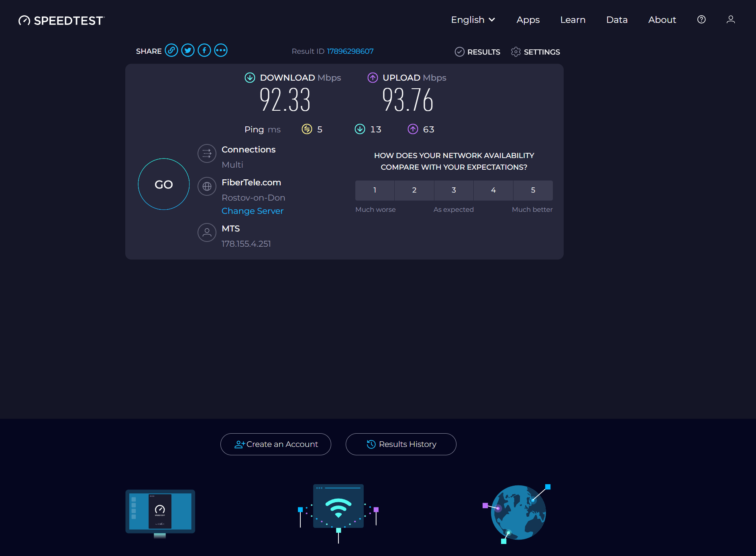Screen dimensions: 756x556
Task: Rate network availability as 5
Action: 533,190
